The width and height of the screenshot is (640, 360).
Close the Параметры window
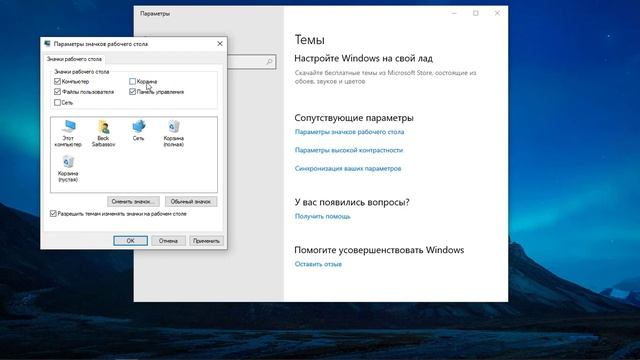click(497, 13)
